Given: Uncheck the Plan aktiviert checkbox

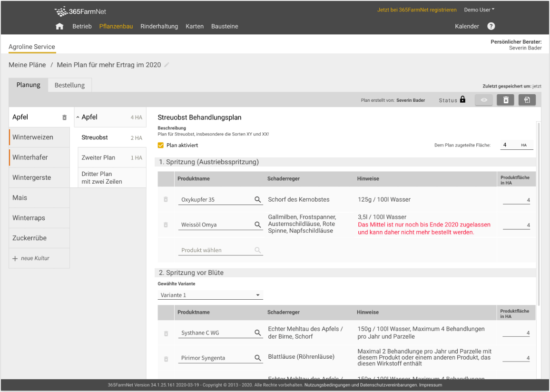Looking at the screenshot, I should (161, 146).
